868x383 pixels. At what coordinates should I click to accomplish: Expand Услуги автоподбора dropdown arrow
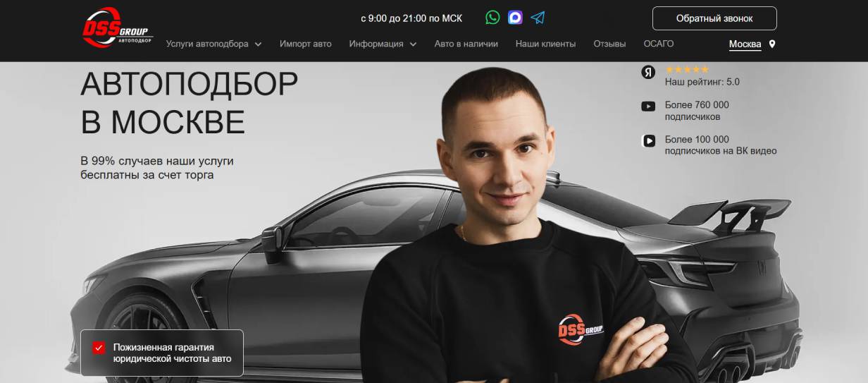click(258, 44)
